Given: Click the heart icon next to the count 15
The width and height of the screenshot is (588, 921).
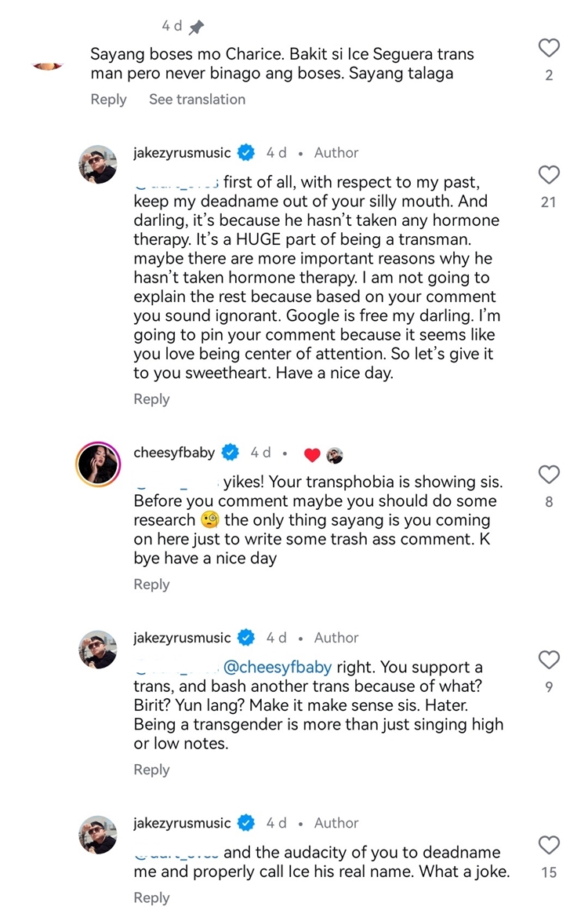Looking at the screenshot, I should [549, 846].
